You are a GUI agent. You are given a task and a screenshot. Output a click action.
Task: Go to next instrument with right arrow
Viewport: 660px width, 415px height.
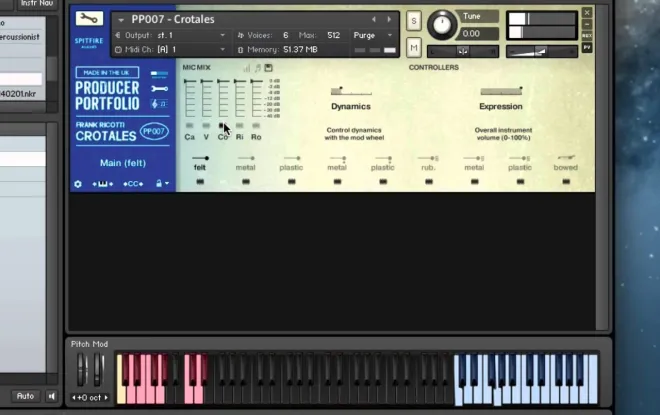click(x=389, y=19)
